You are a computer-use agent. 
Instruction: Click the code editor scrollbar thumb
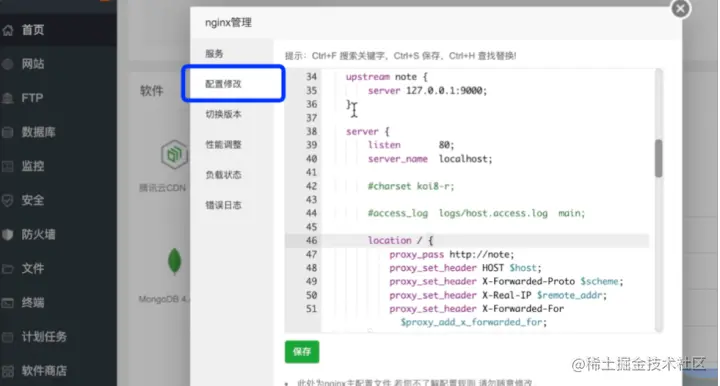(x=658, y=158)
